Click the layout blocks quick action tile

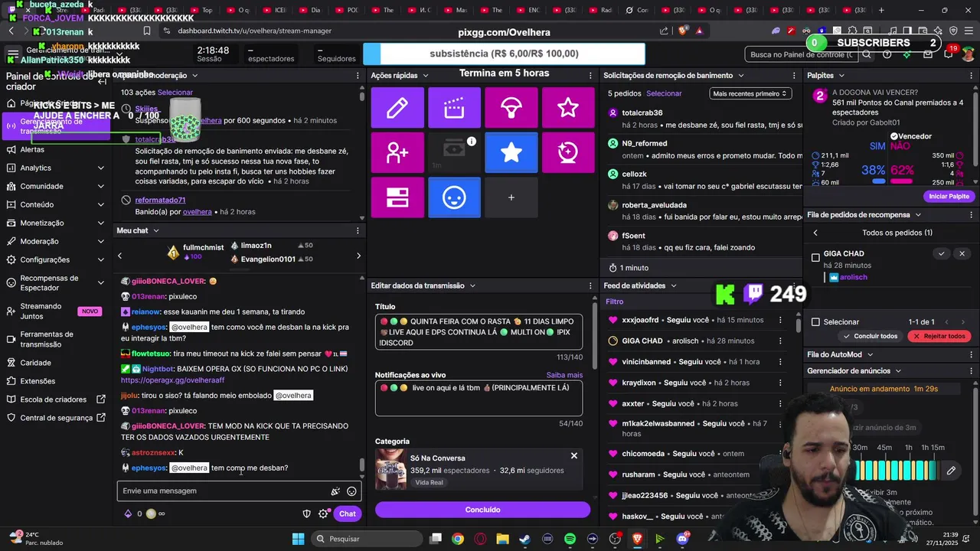397,197
